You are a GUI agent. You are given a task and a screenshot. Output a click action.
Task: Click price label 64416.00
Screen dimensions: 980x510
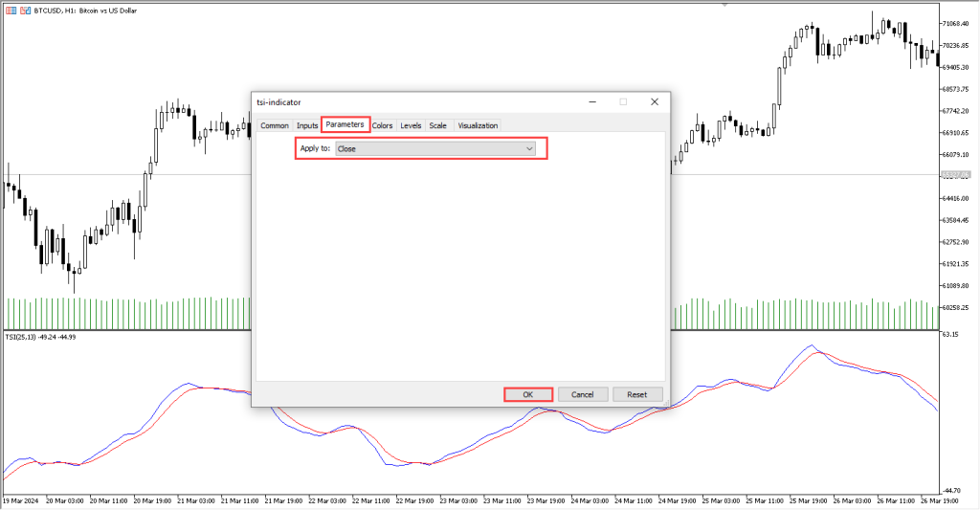[x=956, y=199]
